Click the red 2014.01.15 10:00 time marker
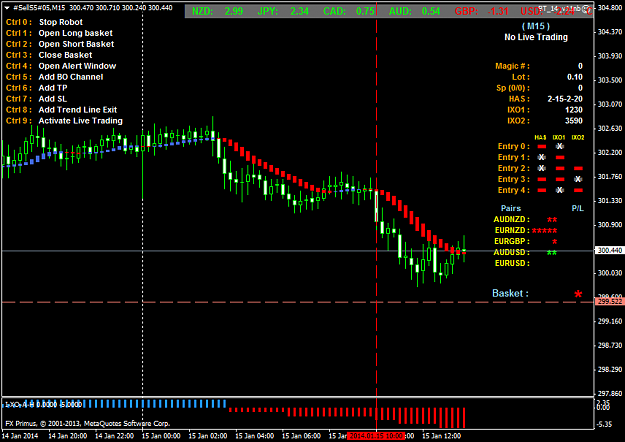 click(376, 436)
